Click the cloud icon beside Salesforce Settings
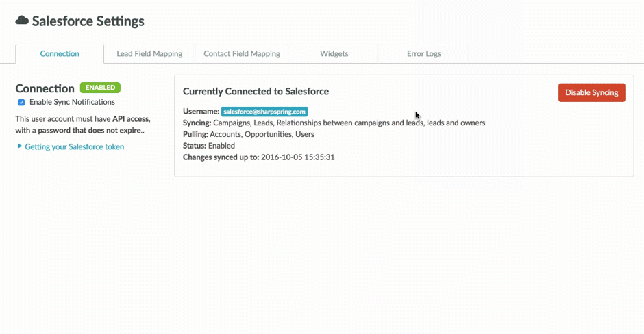Viewport: 644px width, 334px height. (22, 21)
